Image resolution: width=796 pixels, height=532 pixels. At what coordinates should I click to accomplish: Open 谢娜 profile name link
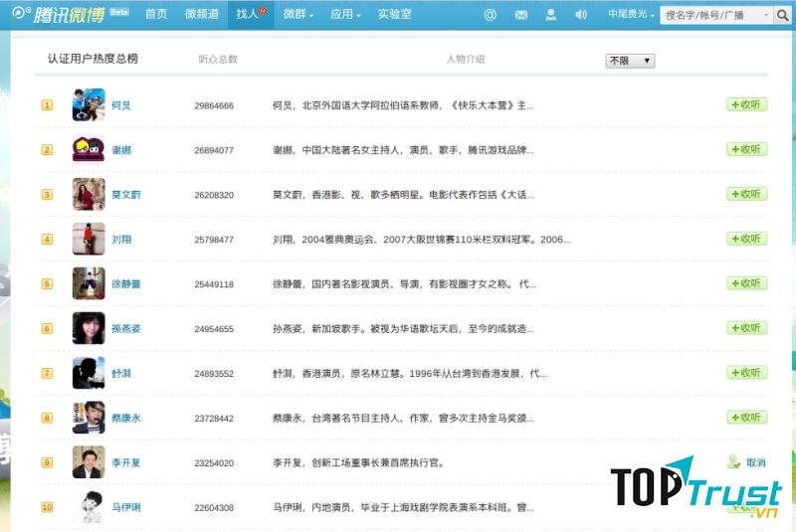point(121,150)
